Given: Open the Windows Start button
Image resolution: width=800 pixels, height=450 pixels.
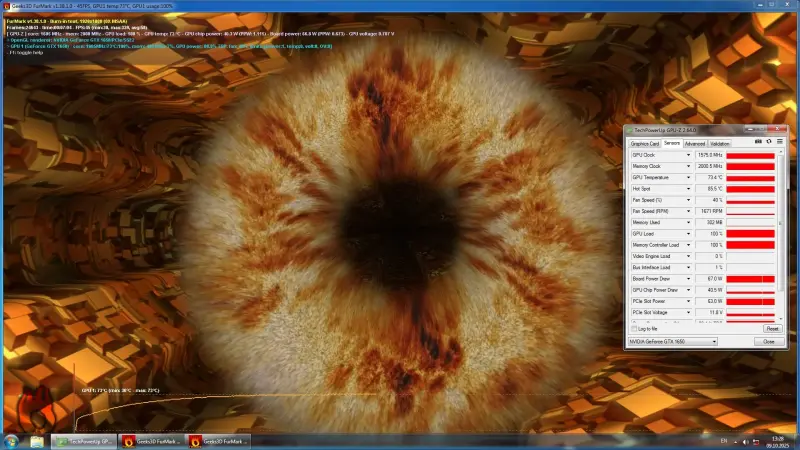Looking at the screenshot, I should pos(10,441).
